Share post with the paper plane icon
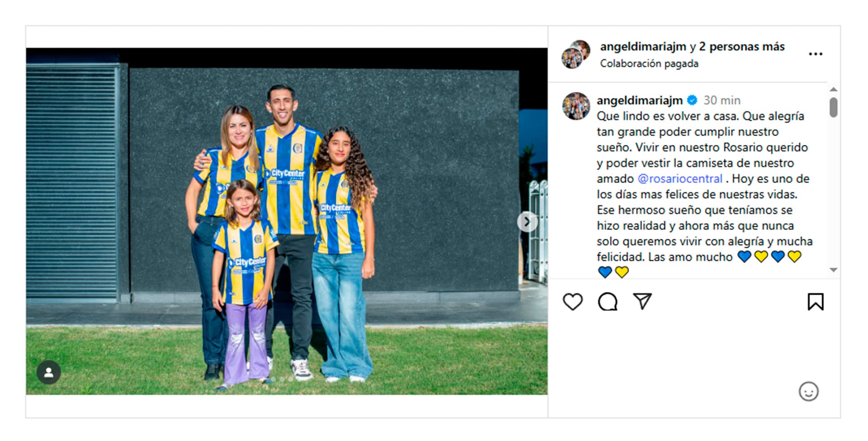Image resolution: width=868 pixels, height=441 pixels. pyautogui.click(x=642, y=301)
